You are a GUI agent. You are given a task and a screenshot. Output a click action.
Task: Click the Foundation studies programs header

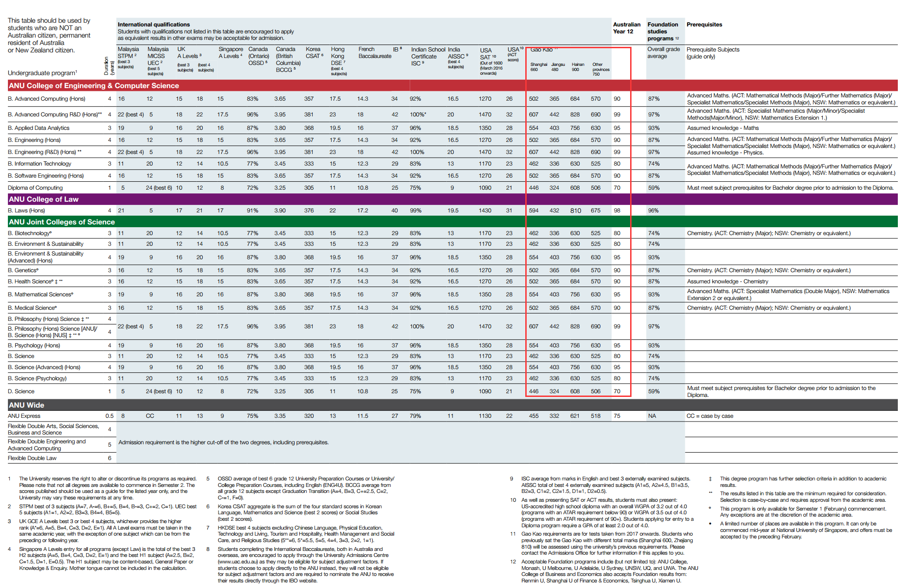663,32
